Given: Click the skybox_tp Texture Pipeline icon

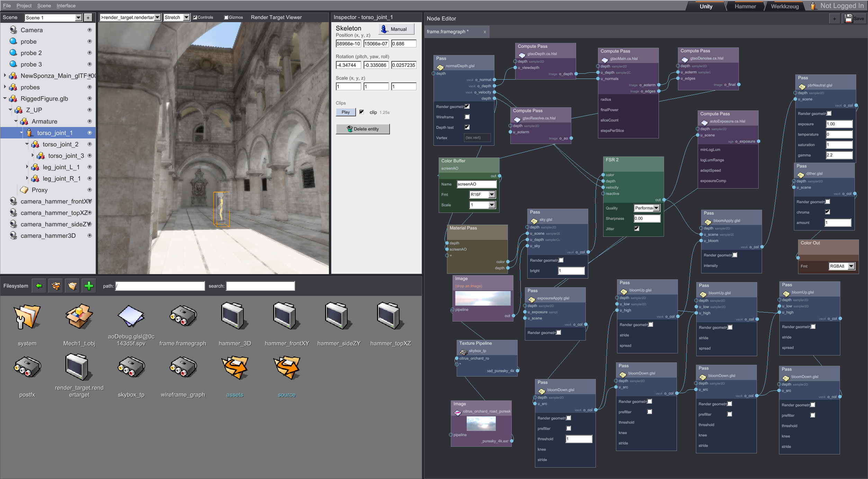Looking at the screenshot, I should click(463, 352).
